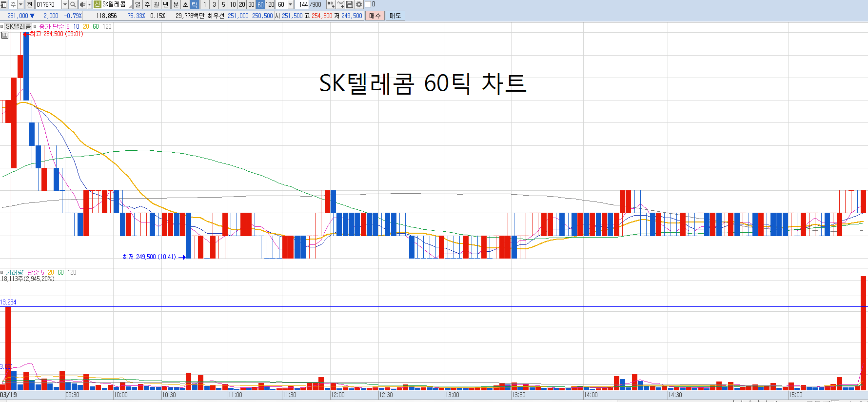This screenshot has width=868, height=402.
Task: Select interval 1
Action: point(205,4)
